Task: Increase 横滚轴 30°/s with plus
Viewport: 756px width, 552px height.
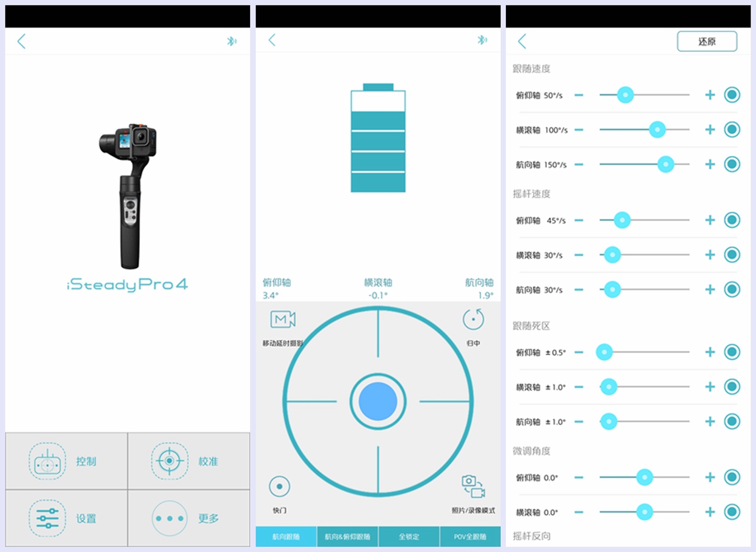Action: tap(710, 255)
